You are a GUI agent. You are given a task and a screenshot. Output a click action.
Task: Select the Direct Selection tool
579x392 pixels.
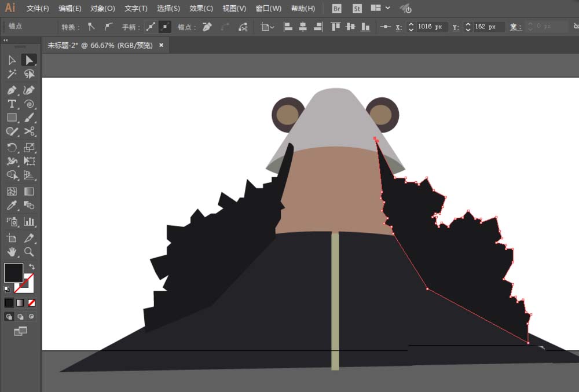[x=29, y=60]
